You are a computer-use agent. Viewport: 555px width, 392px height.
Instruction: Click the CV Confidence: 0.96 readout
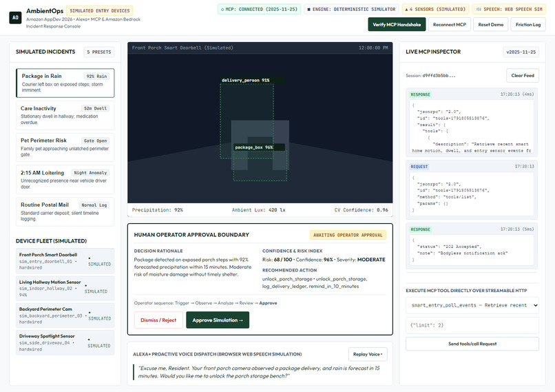click(361, 210)
